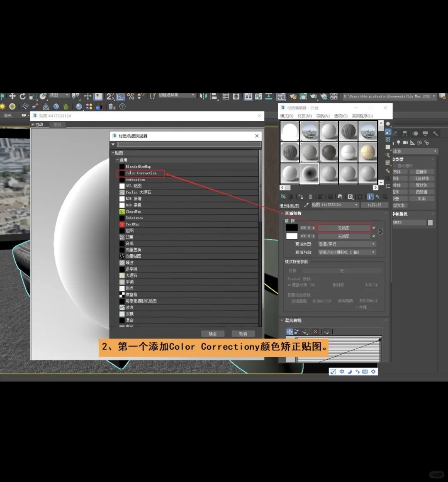Viewport: 448px width, 482px height.
Task: Toggle the Backlight icon in material editor
Action: 388,132
